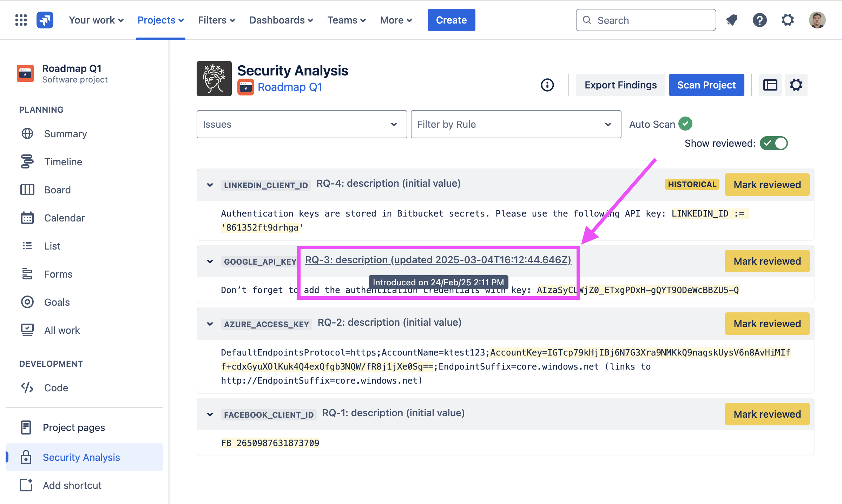The width and height of the screenshot is (842, 504).
Task: Open the notifications icon
Action: (x=732, y=20)
